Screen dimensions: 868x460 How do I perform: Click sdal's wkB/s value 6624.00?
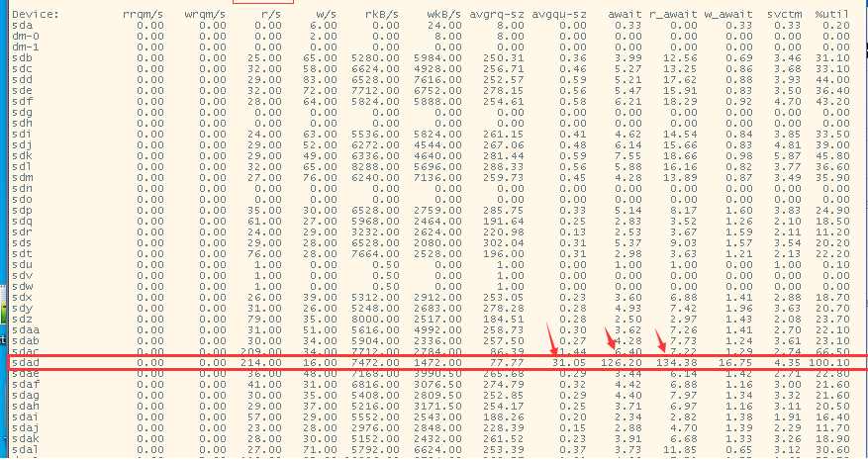437,449
